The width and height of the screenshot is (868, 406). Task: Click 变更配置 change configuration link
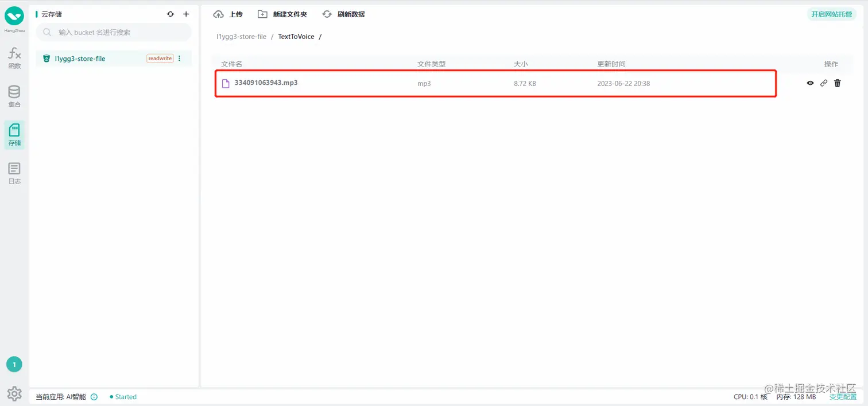tap(843, 397)
